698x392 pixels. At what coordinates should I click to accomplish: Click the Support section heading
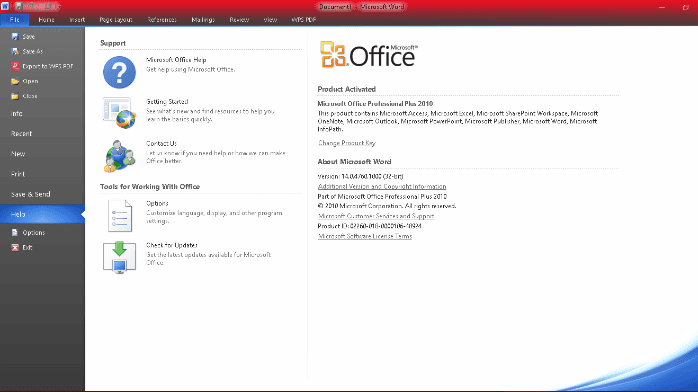[x=113, y=43]
